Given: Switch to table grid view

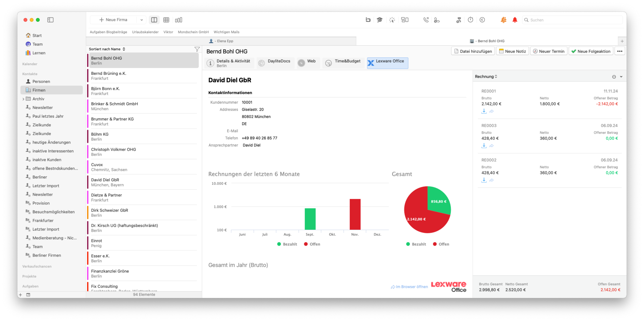Looking at the screenshot, I should coord(166,20).
